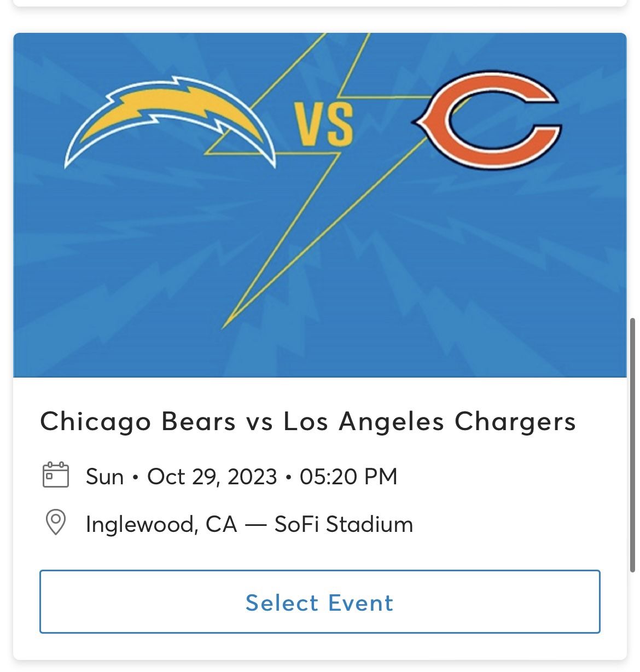The image size is (640, 672).
Task: Click the SoFi Stadium venue name
Action: tap(344, 524)
